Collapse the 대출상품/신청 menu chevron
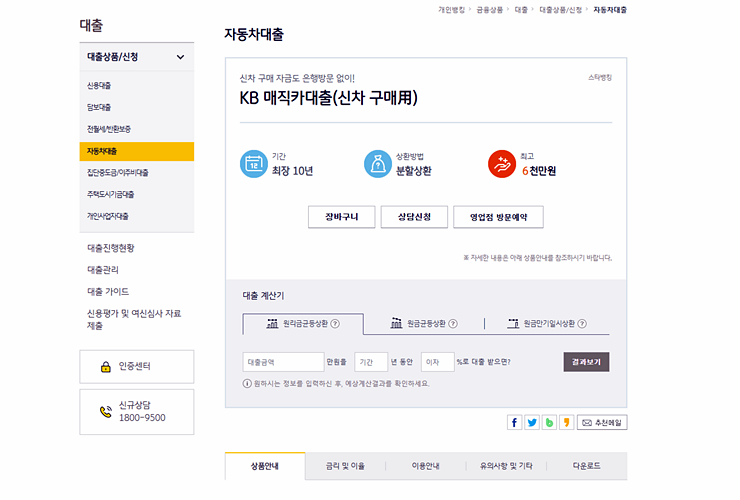Viewport: 740px width, 500px height. pyautogui.click(x=180, y=57)
